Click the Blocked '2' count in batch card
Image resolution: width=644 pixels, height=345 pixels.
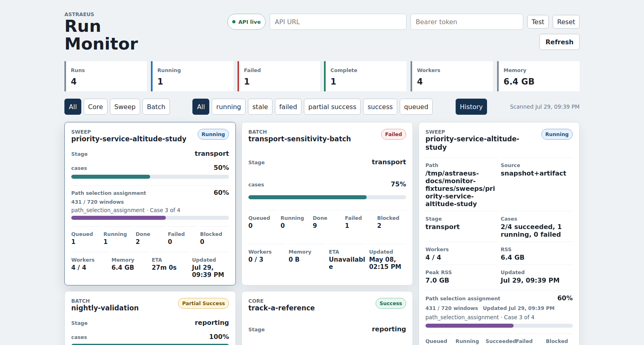pyautogui.click(x=379, y=225)
